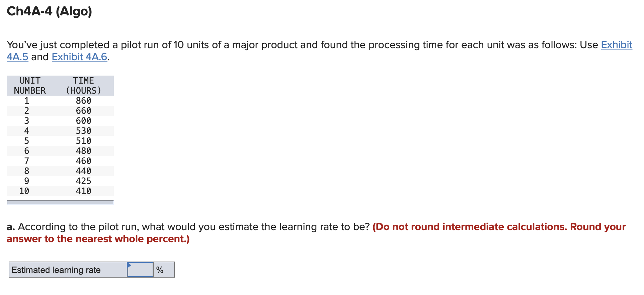
Task: Click the horizontal scrollbar below the data table
Action: [60, 203]
